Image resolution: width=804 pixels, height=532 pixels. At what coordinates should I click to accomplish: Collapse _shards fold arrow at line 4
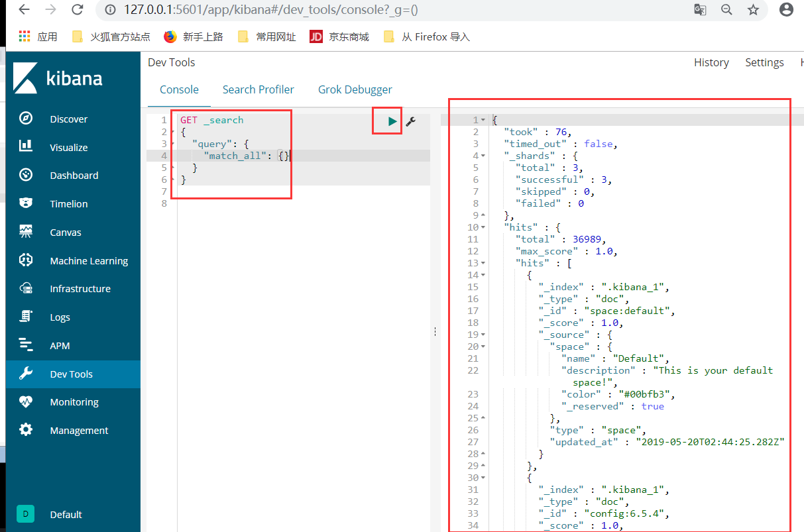coord(483,156)
